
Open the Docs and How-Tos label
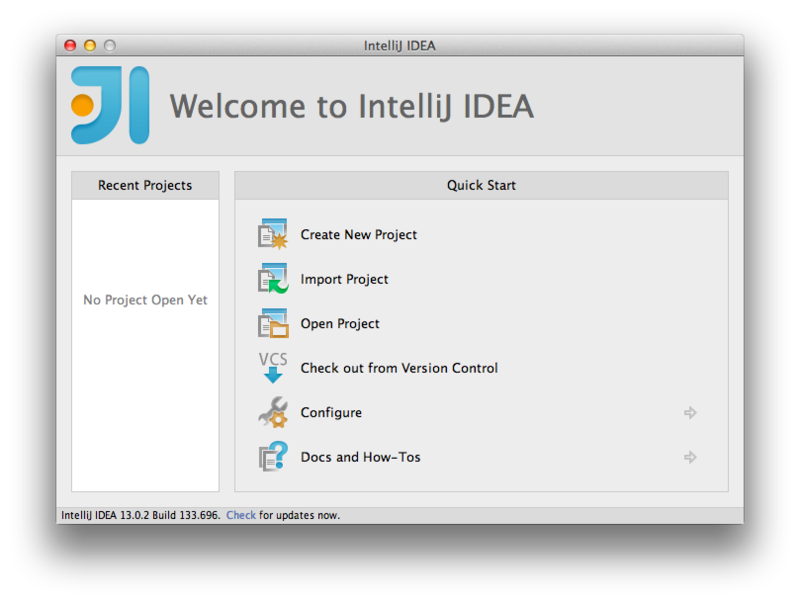(x=360, y=457)
